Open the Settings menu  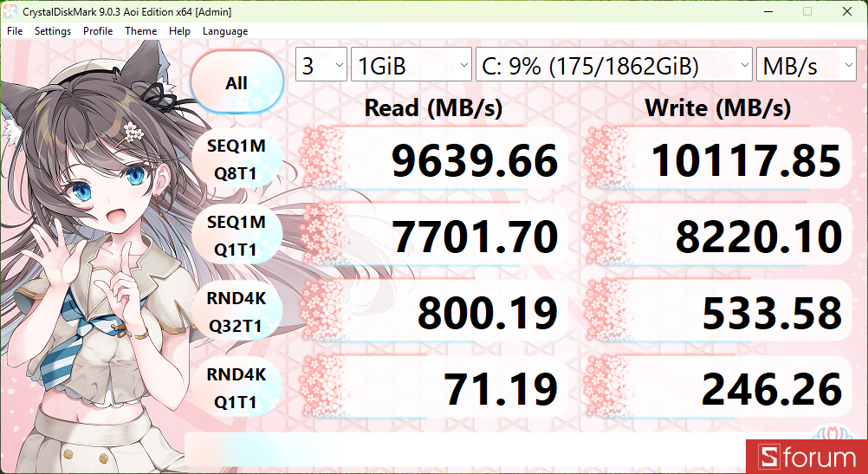[x=53, y=31]
